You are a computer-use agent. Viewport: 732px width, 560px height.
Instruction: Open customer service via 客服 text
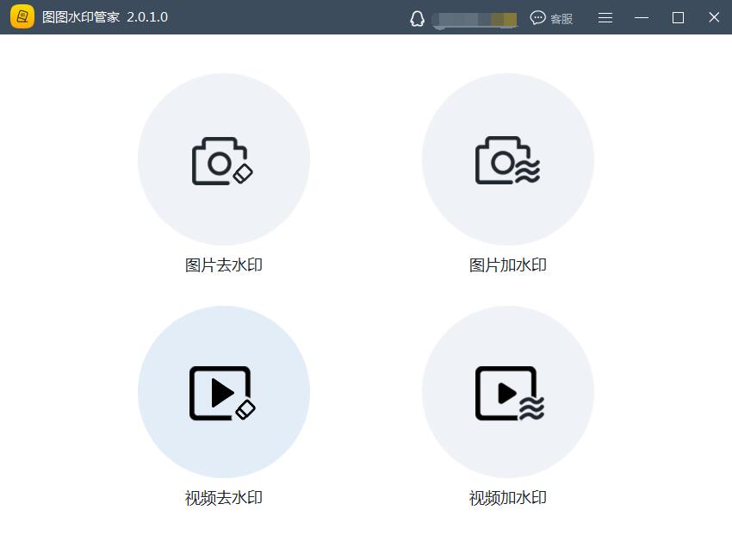pos(561,19)
